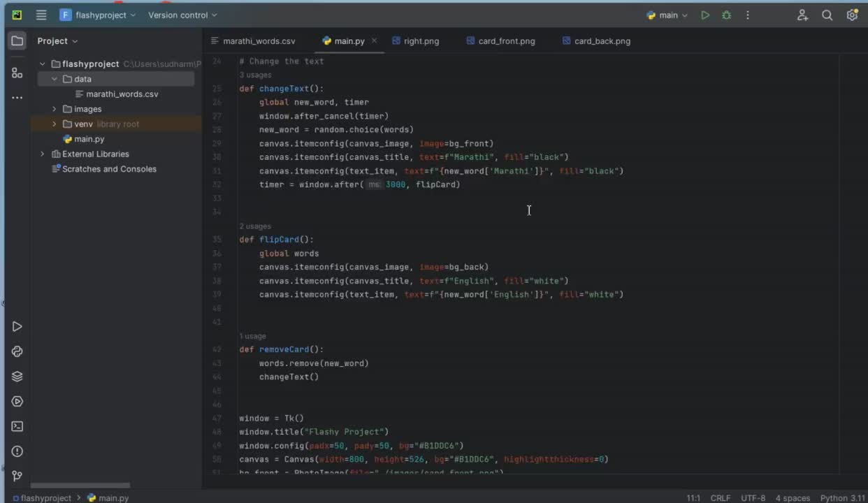The height and width of the screenshot is (503, 868).
Task: Toggle the Project tool window
Action: 17,41
